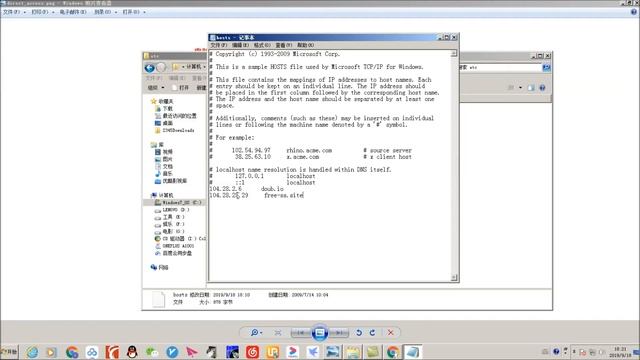Toggle the Explorer preview pane icon
This screenshot has height=360, width=640.
pos(531,88)
